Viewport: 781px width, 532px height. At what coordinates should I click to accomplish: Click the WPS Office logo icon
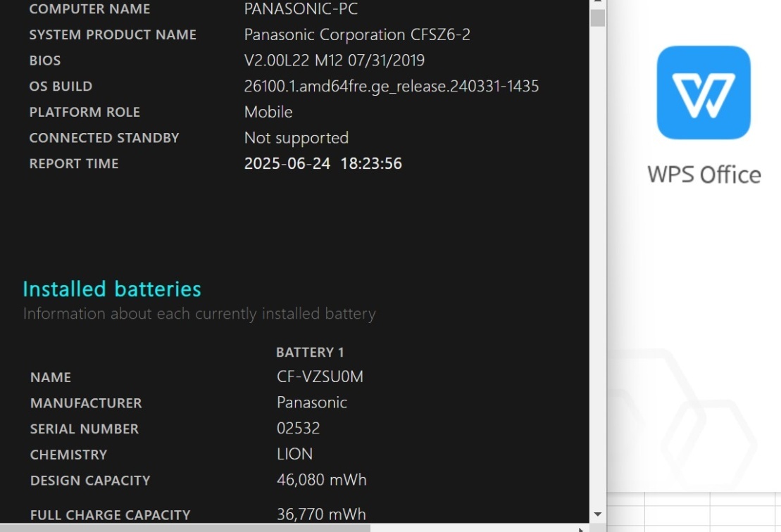click(x=704, y=93)
